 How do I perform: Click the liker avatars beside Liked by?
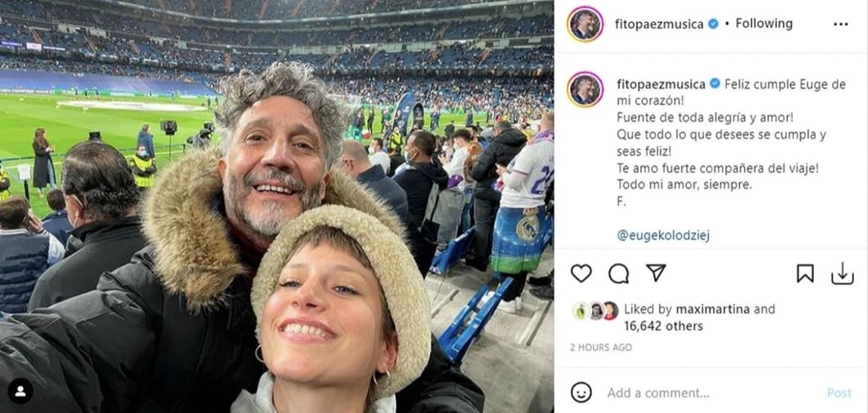598,311
